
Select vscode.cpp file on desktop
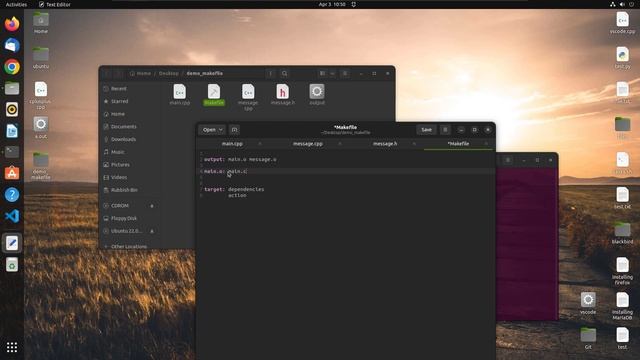(622, 23)
